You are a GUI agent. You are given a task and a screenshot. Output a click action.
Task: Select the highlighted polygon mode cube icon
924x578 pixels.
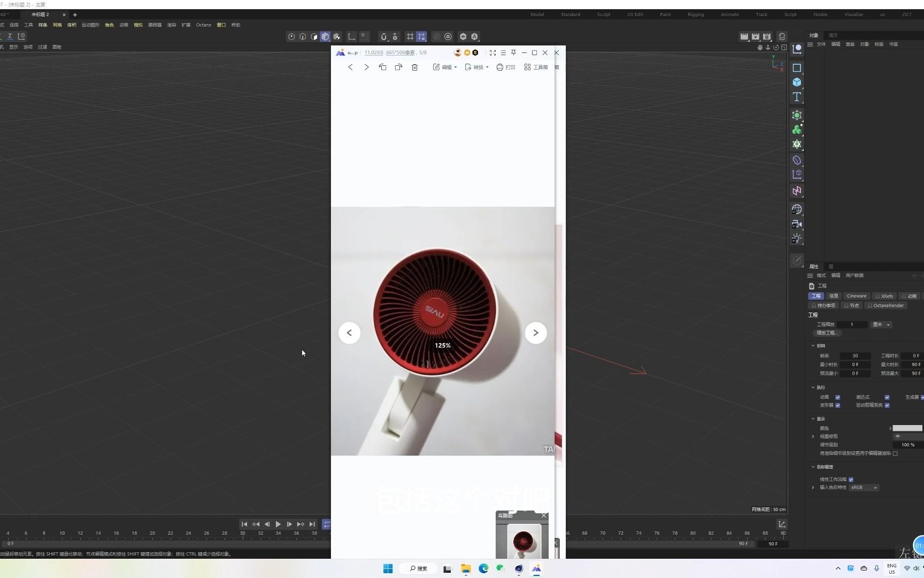click(x=325, y=36)
